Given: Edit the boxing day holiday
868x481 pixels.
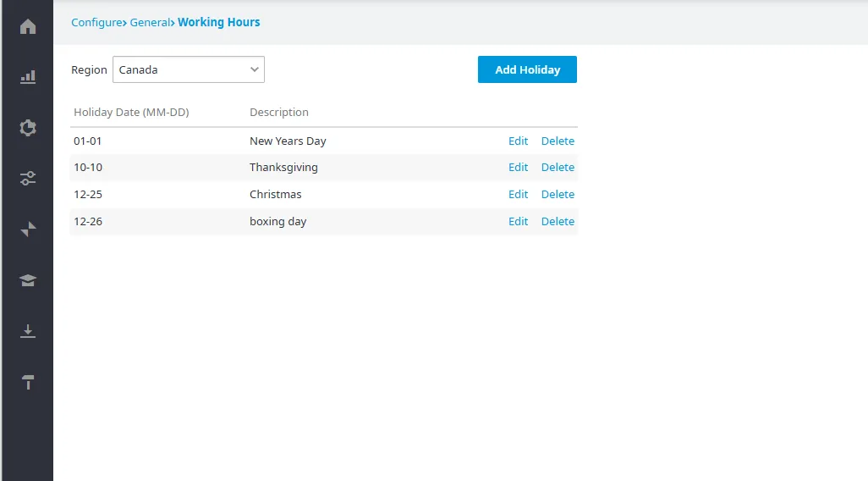Looking at the screenshot, I should (518, 221).
